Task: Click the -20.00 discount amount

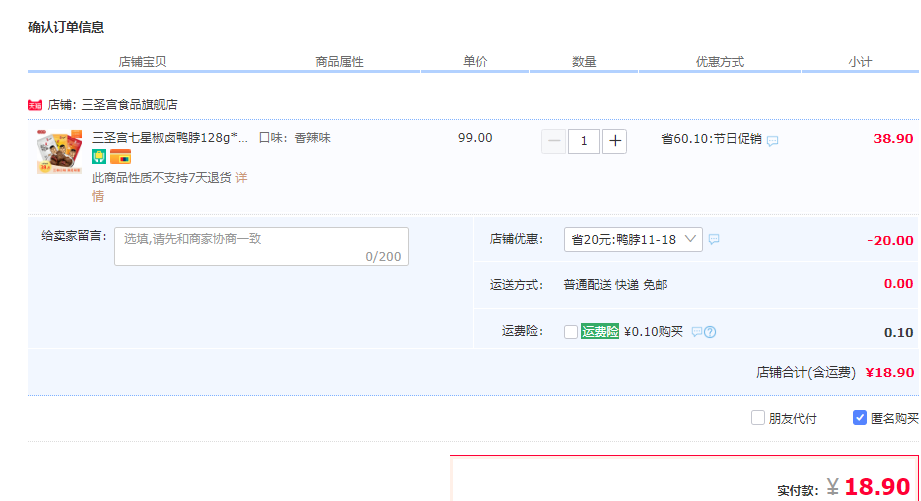Action: 890,240
